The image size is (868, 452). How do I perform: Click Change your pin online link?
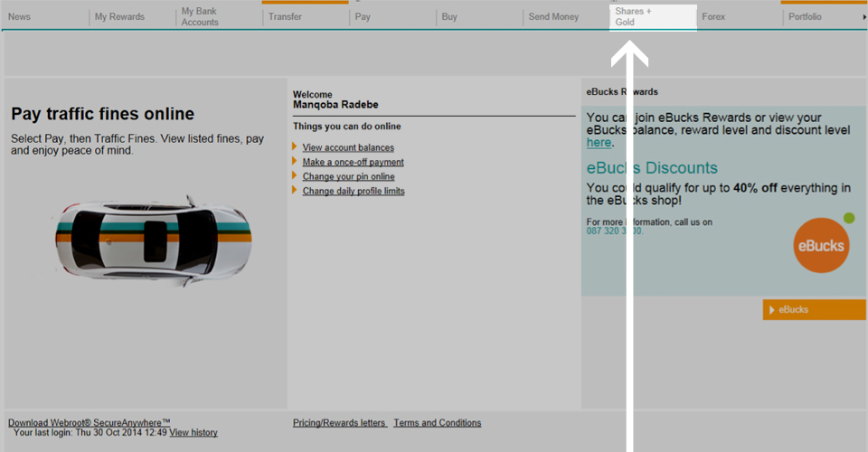pyautogui.click(x=348, y=177)
